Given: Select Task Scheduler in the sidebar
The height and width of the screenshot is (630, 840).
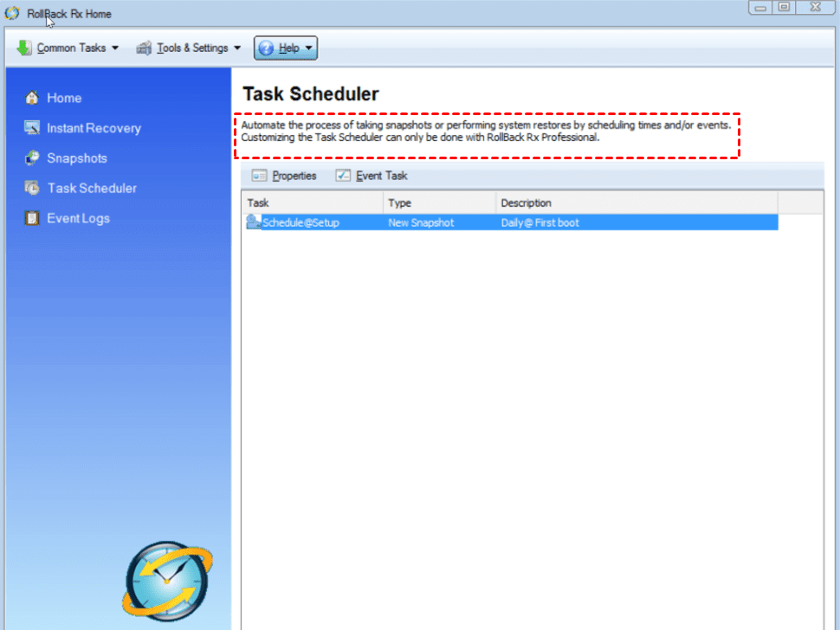Looking at the screenshot, I should (92, 189).
